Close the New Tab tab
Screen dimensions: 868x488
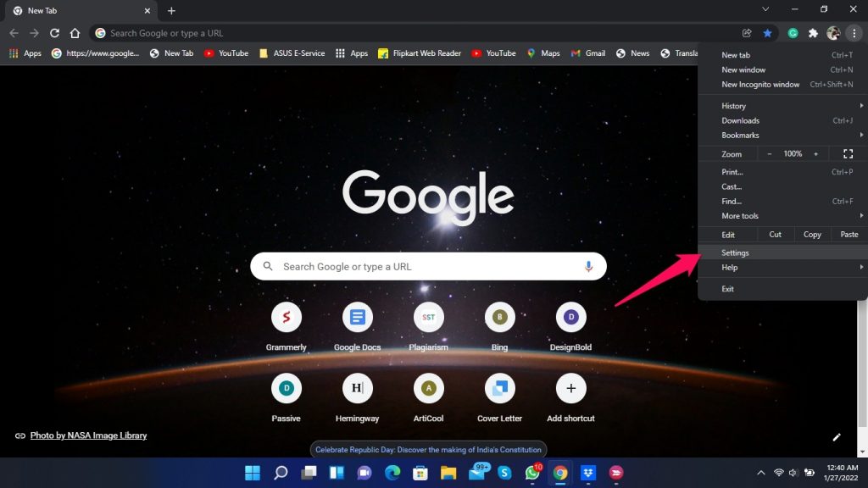click(147, 10)
